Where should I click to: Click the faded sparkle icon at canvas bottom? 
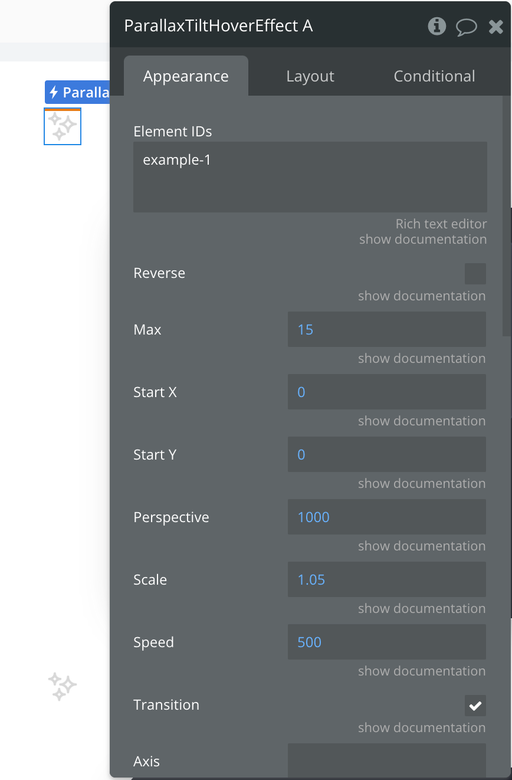(x=62, y=686)
